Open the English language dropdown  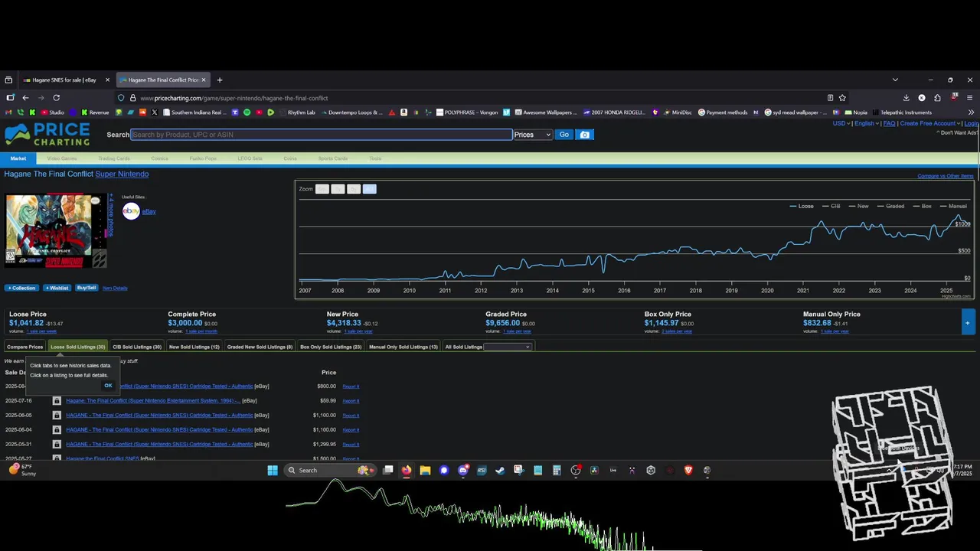[x=867, y=123]
